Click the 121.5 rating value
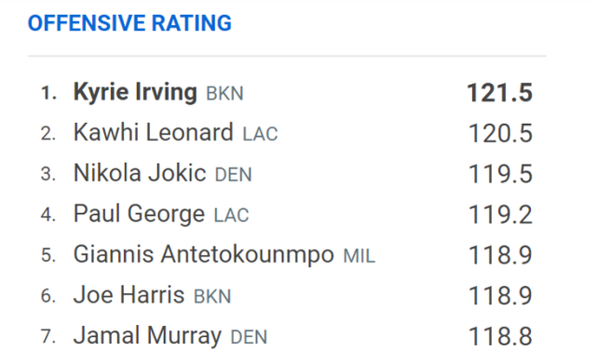 point(499,93)
